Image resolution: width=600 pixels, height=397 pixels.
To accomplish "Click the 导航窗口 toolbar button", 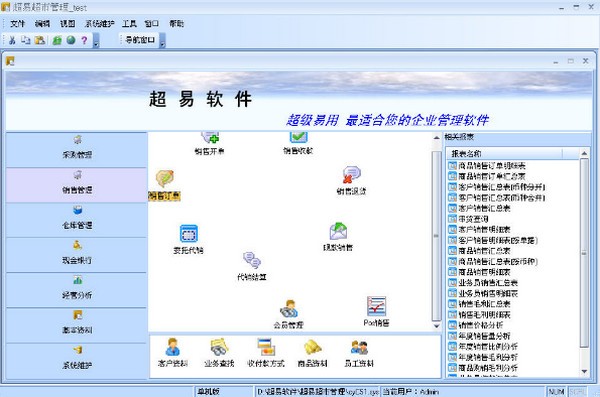I will [140, 40].
